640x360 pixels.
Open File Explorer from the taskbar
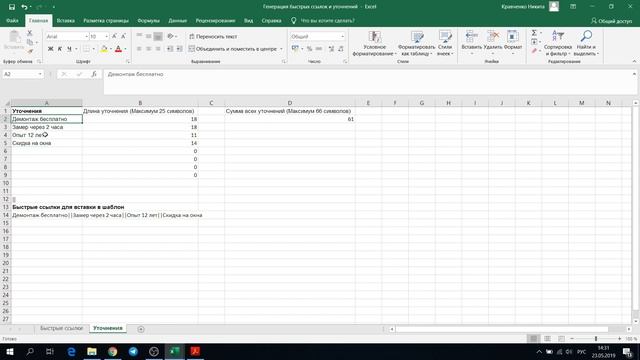point(92,351)
